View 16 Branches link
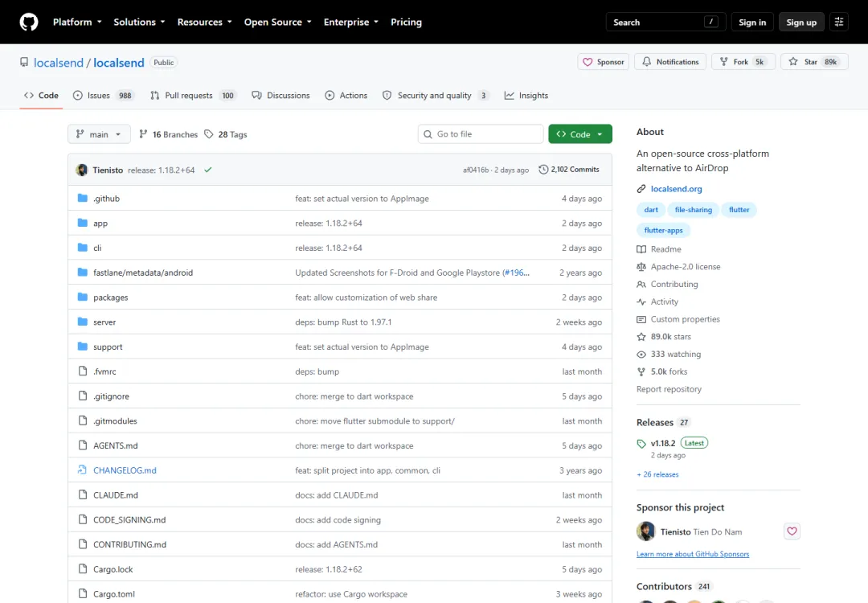This screenshot has width=868, height=603. click(x=168, y=134)
